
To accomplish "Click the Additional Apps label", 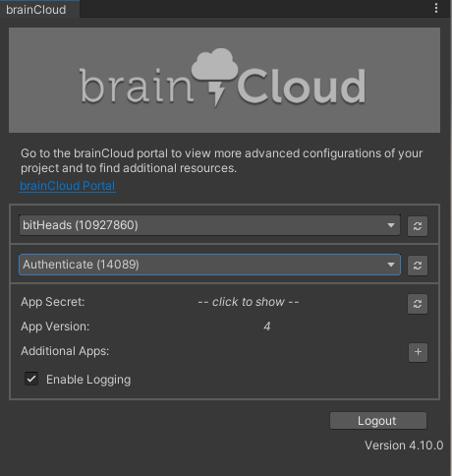I will [65, 351].
